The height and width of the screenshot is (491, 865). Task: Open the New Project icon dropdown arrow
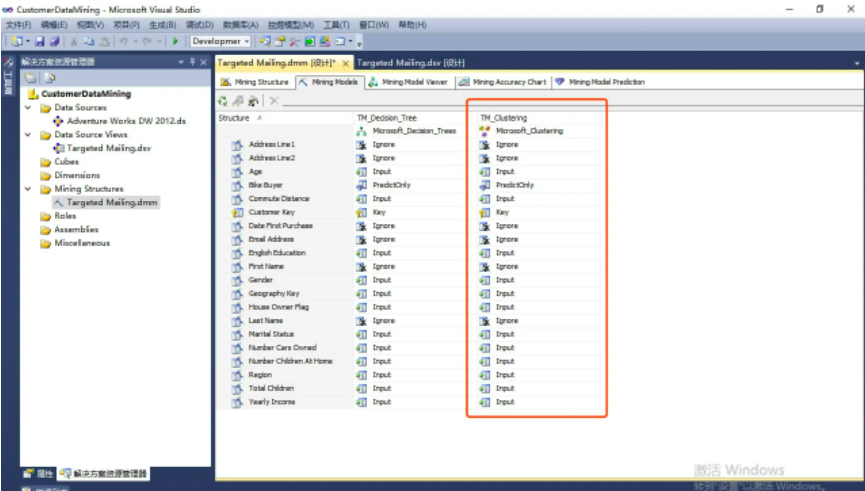coord(28,41)
